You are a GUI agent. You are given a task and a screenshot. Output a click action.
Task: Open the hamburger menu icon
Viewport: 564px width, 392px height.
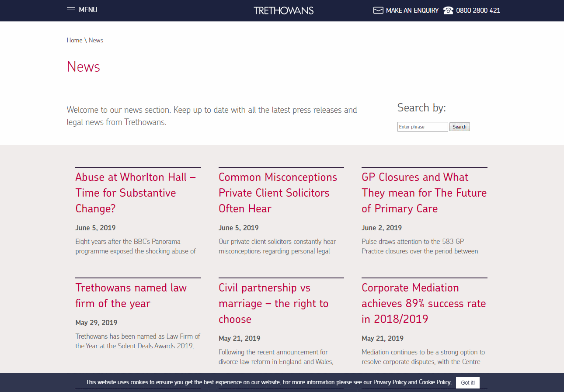point(70,10)
